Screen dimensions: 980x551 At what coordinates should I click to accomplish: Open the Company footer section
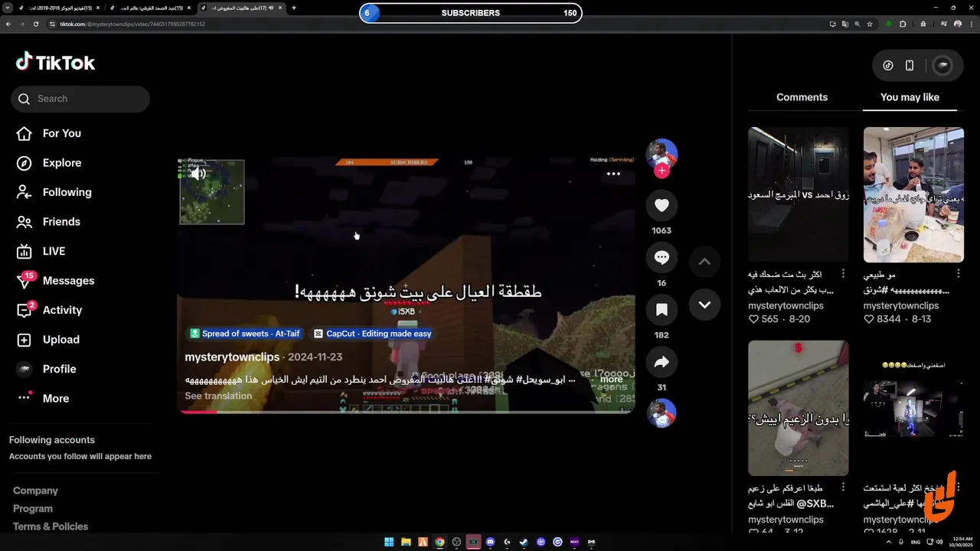[35, 491]
